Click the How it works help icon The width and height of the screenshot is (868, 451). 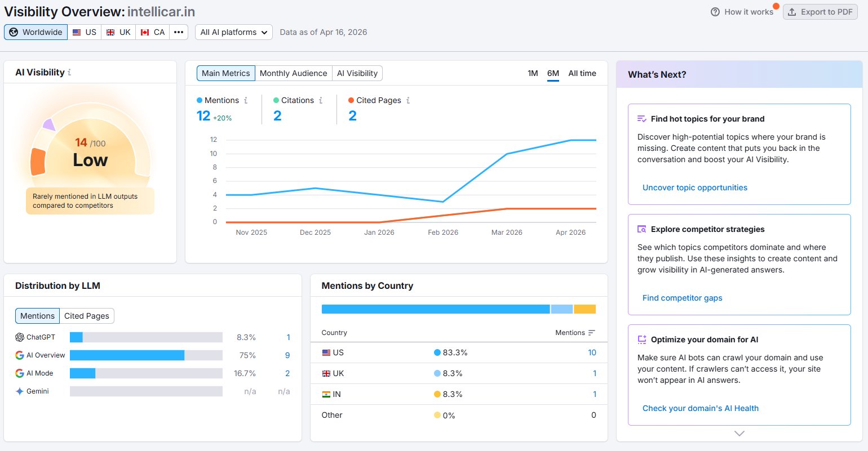[715, 12]
